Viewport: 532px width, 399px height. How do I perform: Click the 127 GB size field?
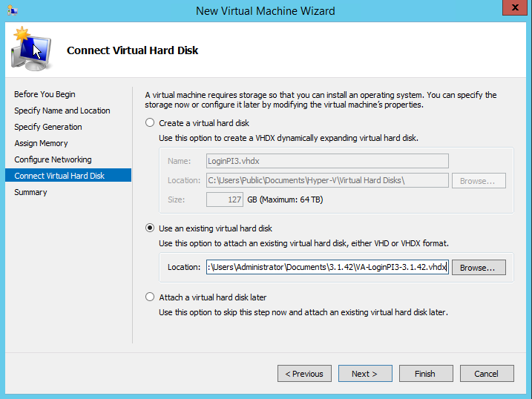225,199
